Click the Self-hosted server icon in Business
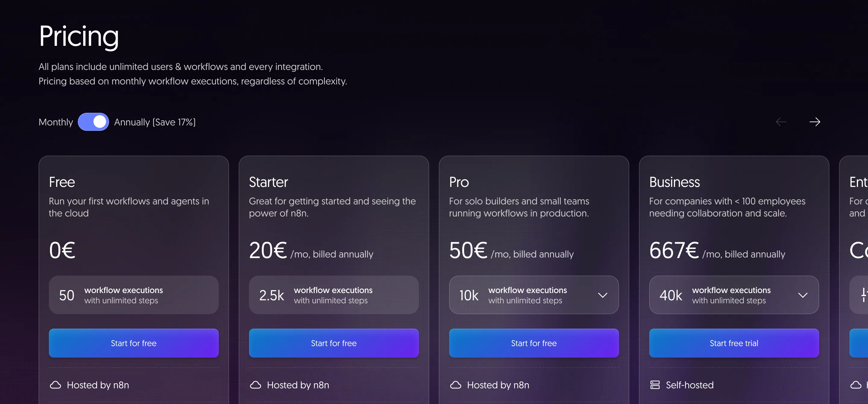 point(655,385)
